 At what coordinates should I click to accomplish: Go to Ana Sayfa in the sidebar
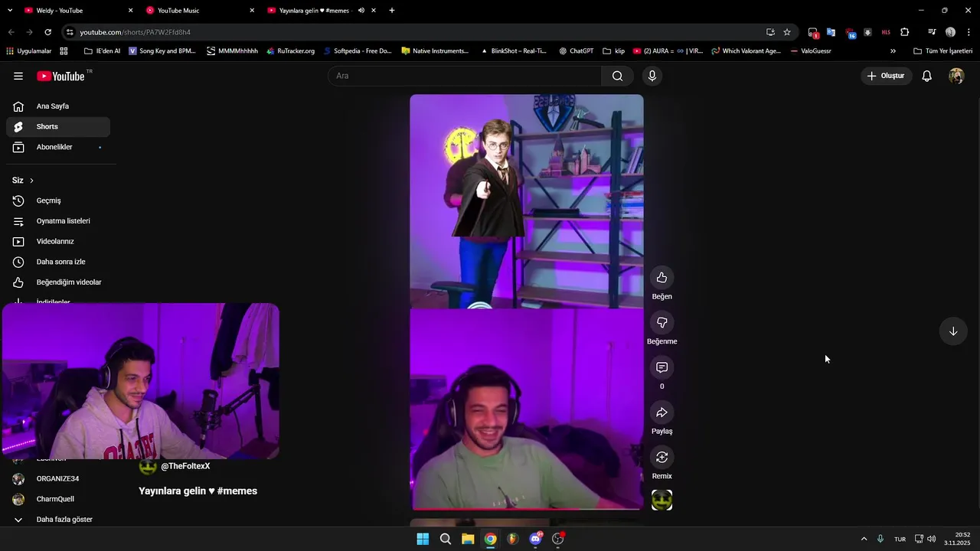coord(58,106)
